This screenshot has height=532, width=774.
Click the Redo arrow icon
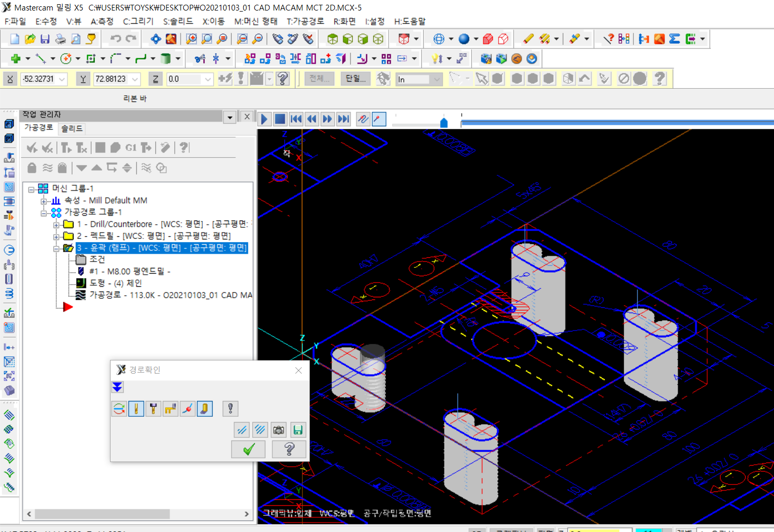point(131,39)
